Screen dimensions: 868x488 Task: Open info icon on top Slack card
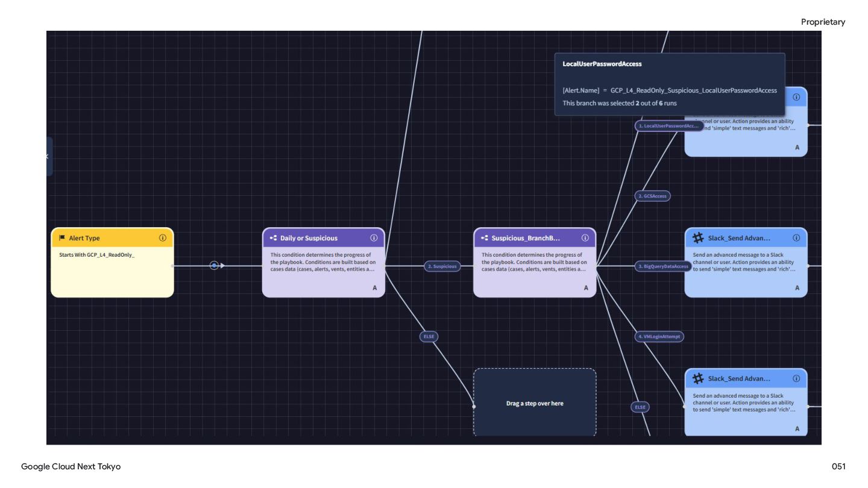click(796, 97)
